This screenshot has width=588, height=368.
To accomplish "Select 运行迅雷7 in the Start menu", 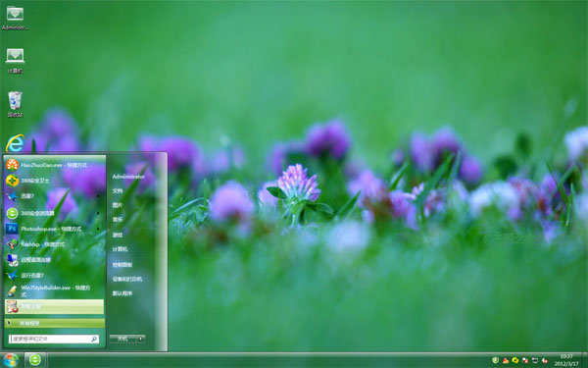I will tap(55, 275).
